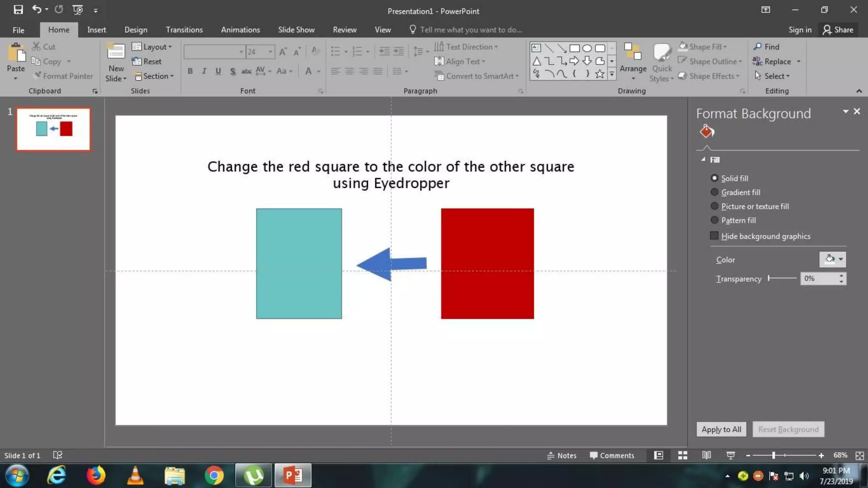Click the Undo arrow icon
This screenshot has height=488, width=868.
pyautogui.click(x=37, y=9)
